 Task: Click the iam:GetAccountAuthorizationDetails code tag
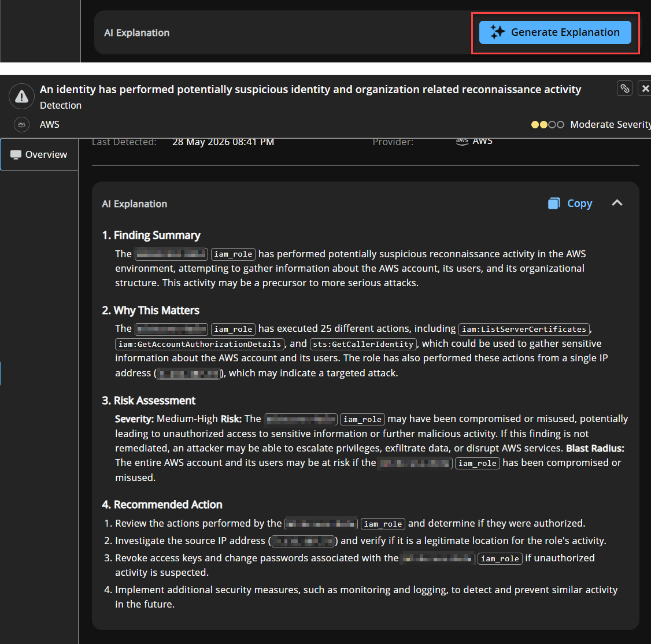coord(199,344)
